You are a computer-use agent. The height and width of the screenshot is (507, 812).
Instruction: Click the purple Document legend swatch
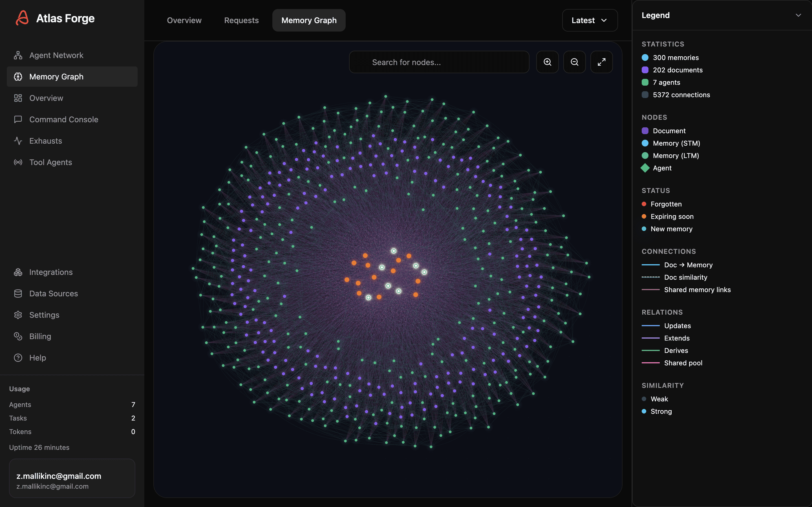(x=645, y=131)
